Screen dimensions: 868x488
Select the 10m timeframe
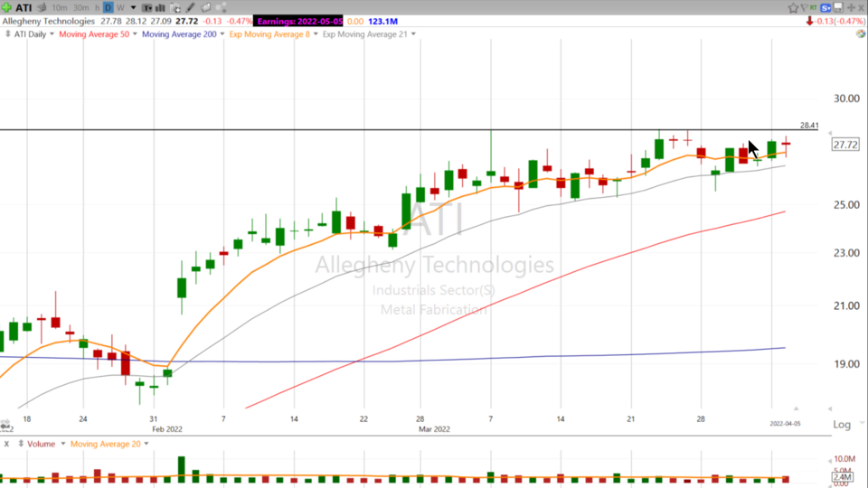(60, 8)
